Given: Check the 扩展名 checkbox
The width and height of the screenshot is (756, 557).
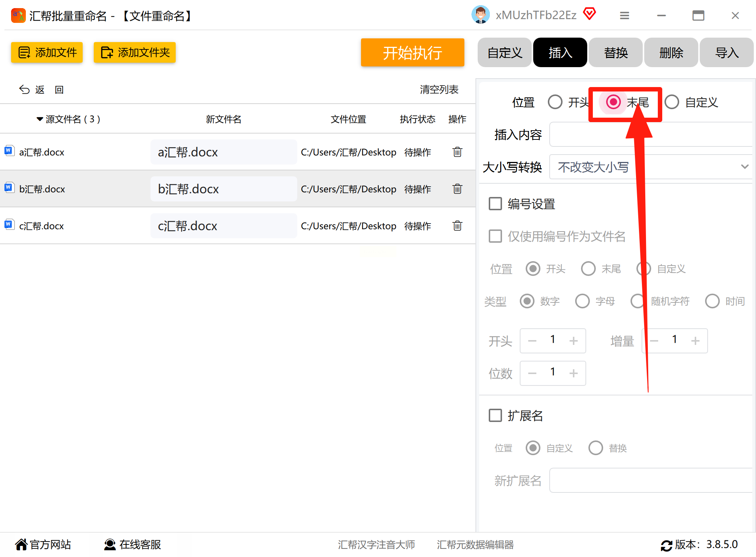Looking at the screenshot, I should tap(495, 415).
